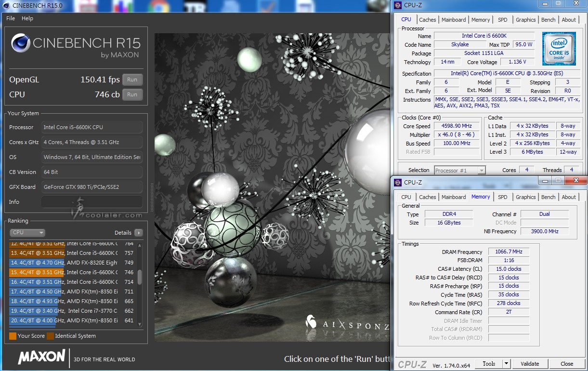Open the Processor #1 selection dropdown
The width and height of the screenshot is (588, 371).
click(x=460, y=170)
